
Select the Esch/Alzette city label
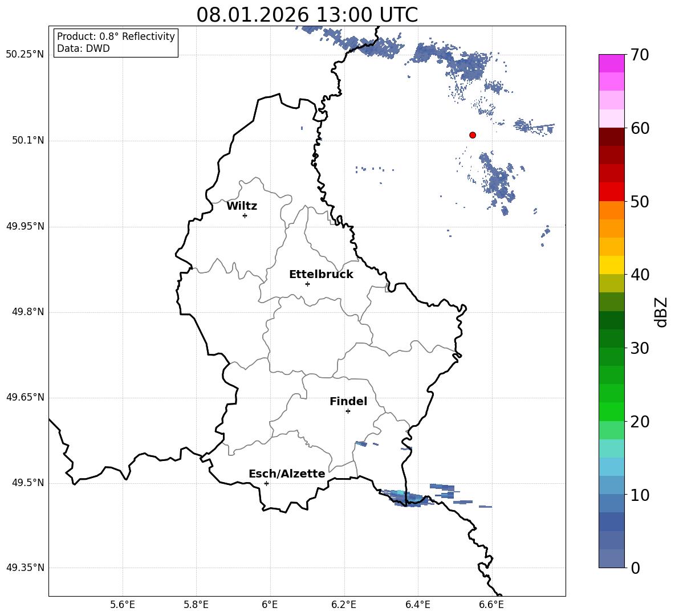pos(287,474)
